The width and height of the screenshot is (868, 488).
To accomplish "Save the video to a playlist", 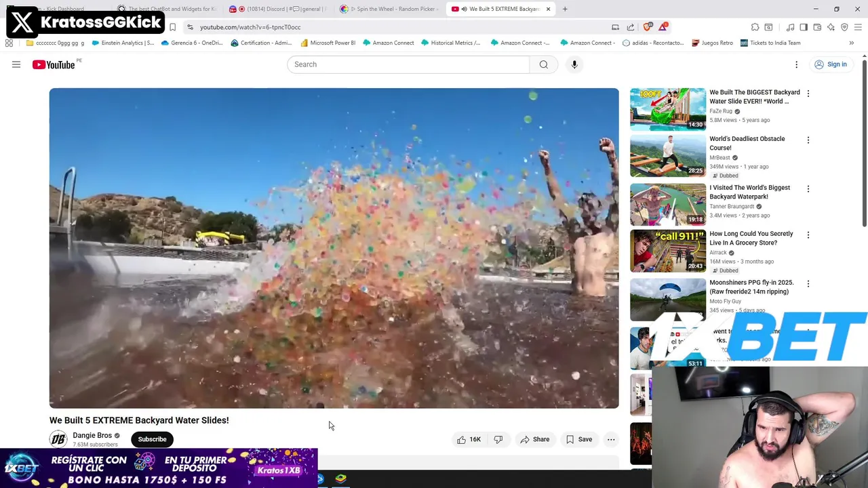I will point(579,439).
